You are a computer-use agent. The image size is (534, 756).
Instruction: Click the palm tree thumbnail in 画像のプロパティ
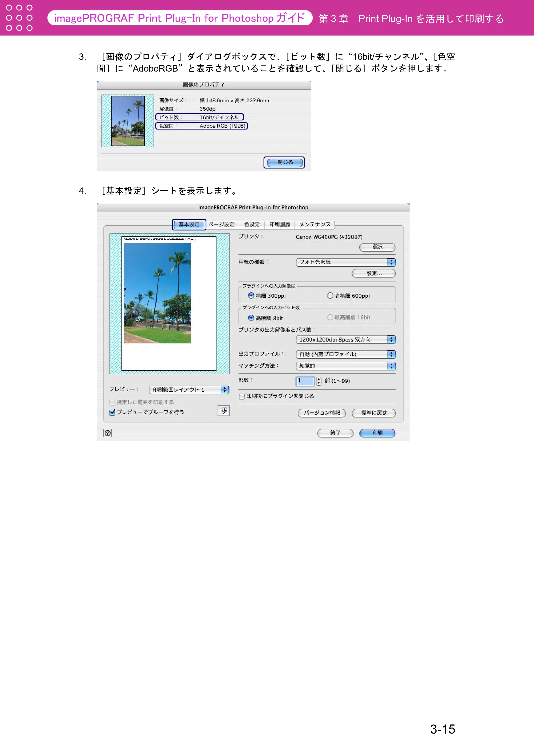coord(128,121)
